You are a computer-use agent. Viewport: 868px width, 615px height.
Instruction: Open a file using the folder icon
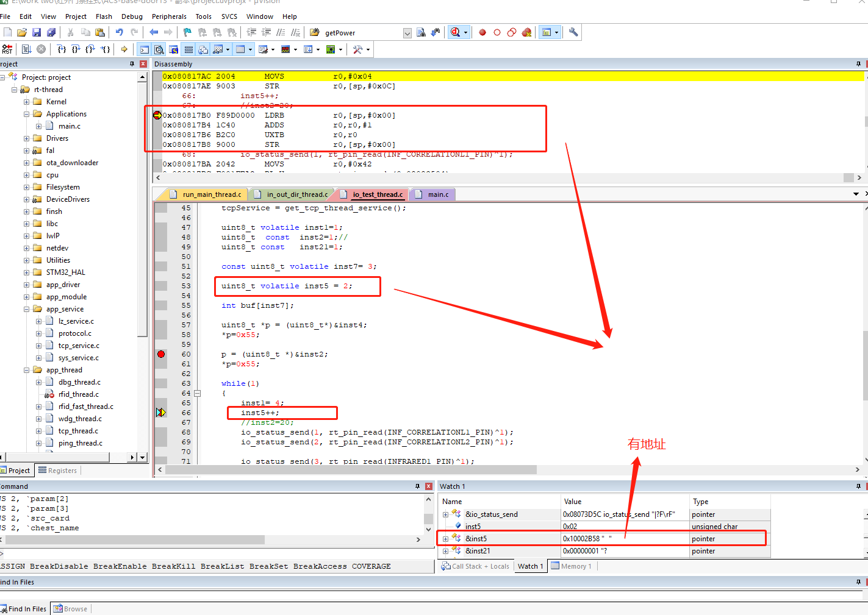tap(22, 32)
